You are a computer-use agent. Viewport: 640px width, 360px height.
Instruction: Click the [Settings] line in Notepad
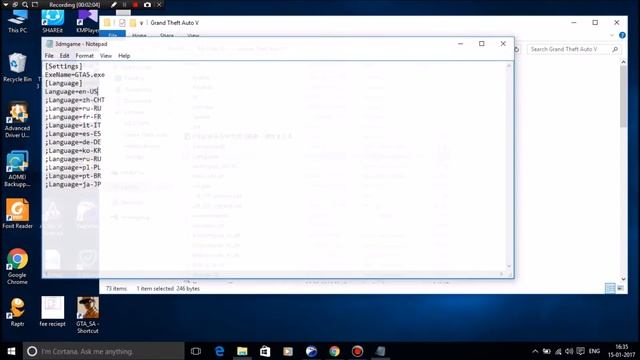[x=64, y=66]
